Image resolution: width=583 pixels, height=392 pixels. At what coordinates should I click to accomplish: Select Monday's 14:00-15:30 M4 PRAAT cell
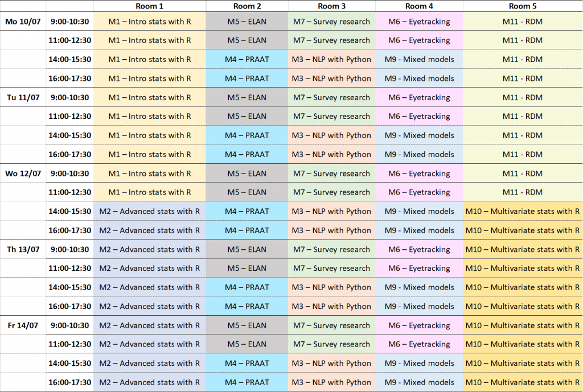247,59
